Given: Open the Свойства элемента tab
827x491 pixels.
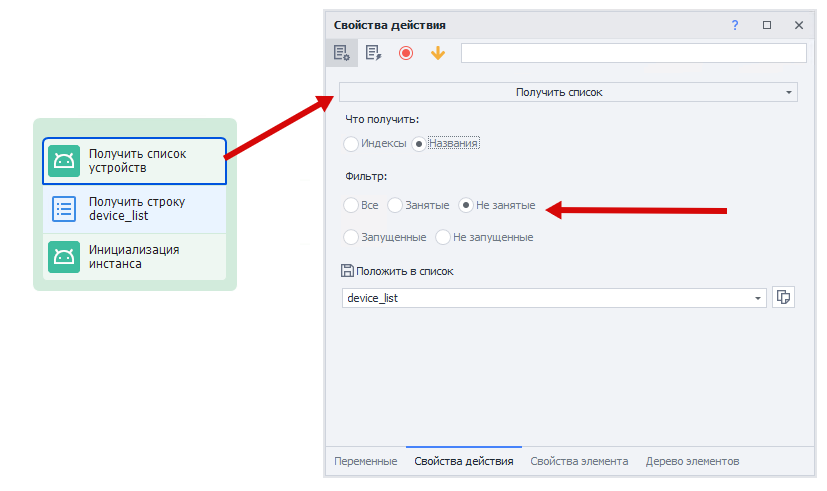Looking at the screenshot, I should pos(579,461).
